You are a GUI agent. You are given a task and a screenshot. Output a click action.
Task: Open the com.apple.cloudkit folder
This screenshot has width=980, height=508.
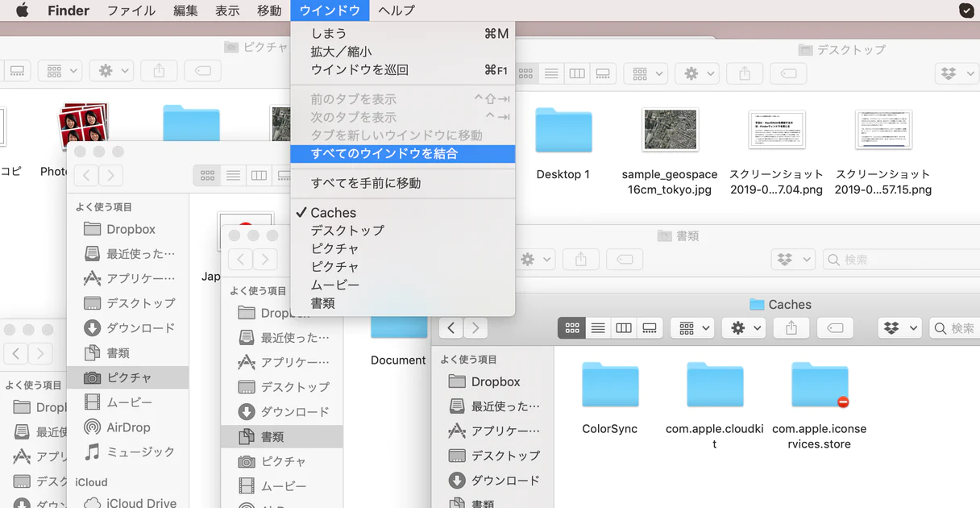pyautogui.click(x=715, y=385)
